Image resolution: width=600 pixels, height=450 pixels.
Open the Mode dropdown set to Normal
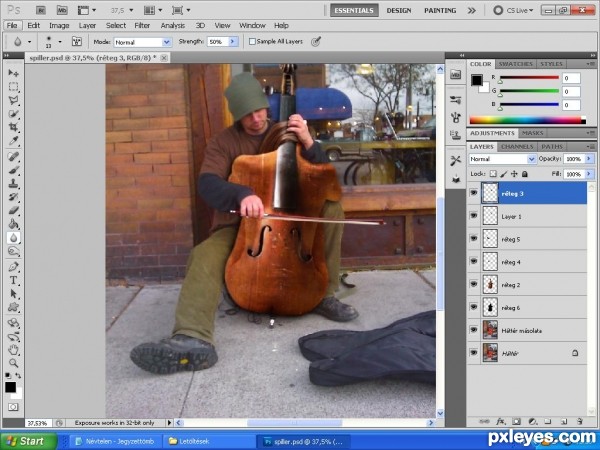click(142, 42)
